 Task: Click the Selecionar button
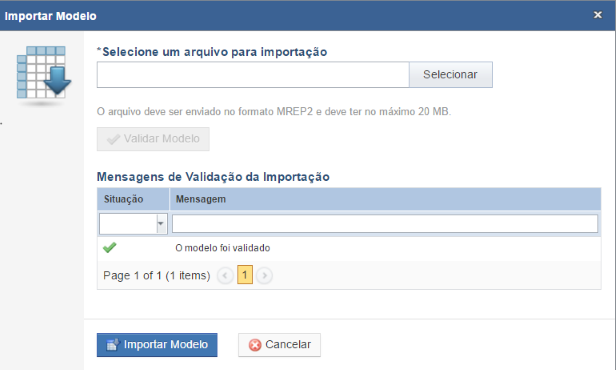click(x=451, y=75)
